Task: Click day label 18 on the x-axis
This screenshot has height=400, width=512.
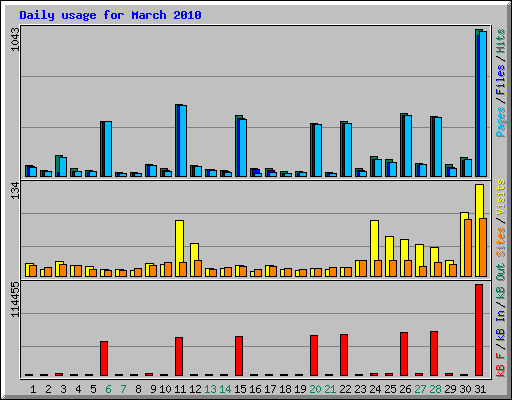Action: coord(285,389)
